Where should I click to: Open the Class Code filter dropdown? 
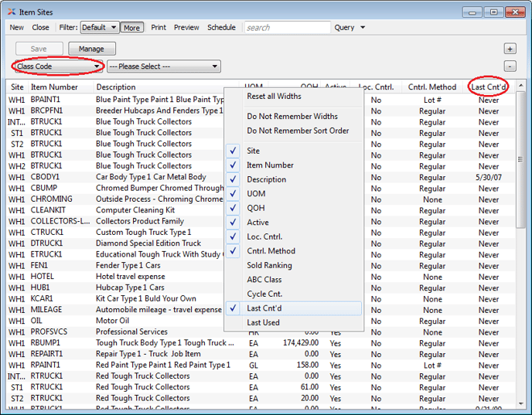(x=58, y=66)
